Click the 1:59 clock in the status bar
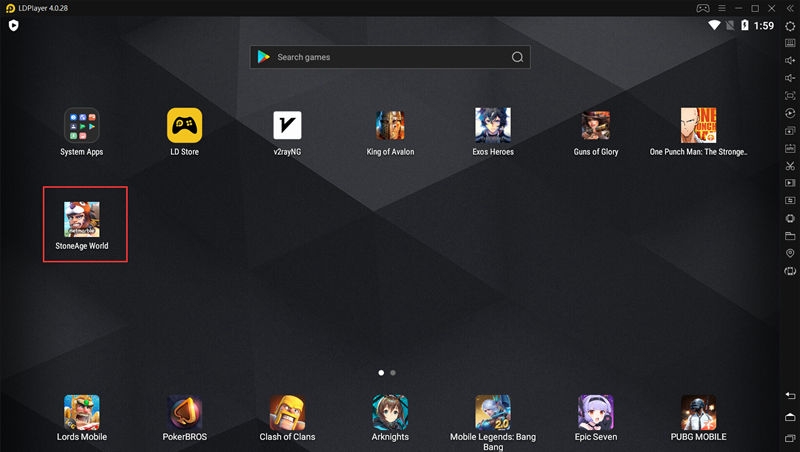 [763, 26]
